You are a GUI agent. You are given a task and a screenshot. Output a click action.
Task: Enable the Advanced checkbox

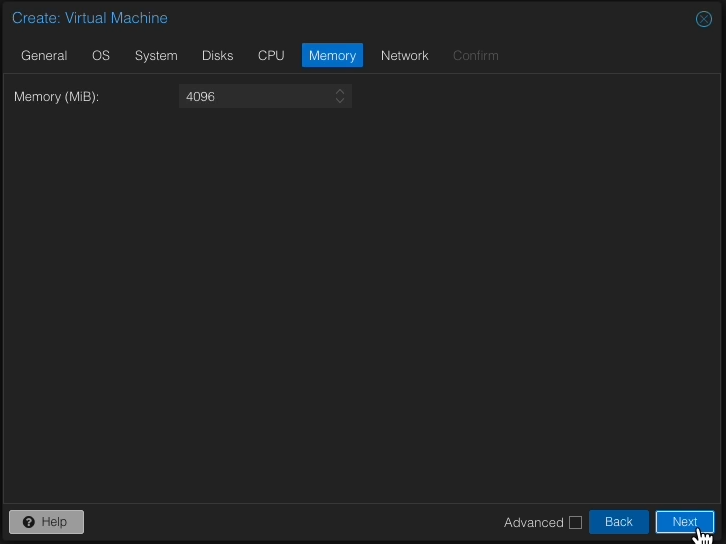click(575, 522)
